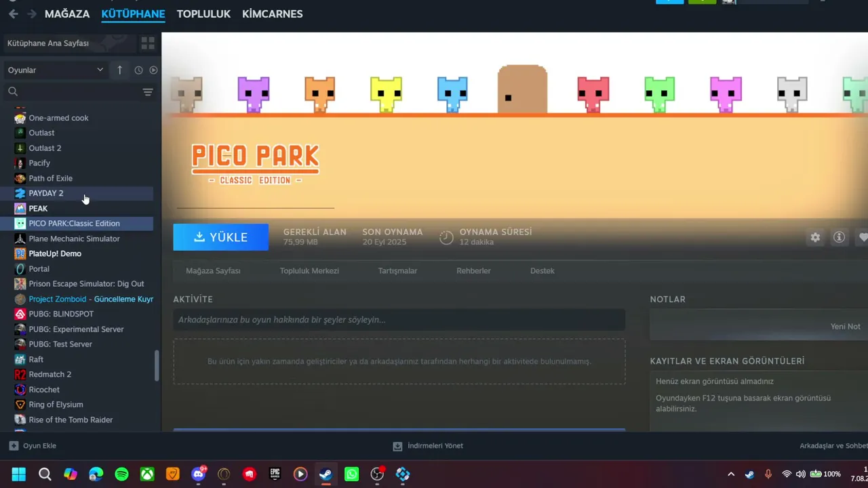Open Arkadaşlar ve Sohbet panel
868x488 pixels.
click(x=833, y=446)
